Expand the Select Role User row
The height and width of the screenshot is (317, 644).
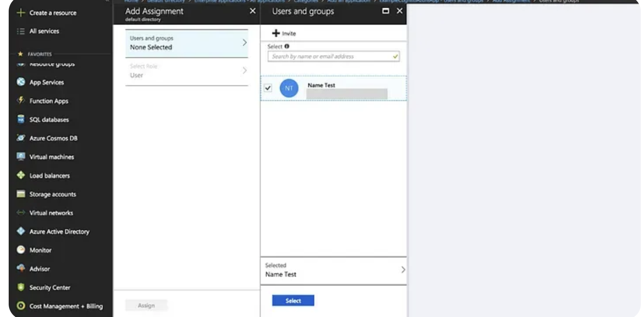(x=187, y=71)
